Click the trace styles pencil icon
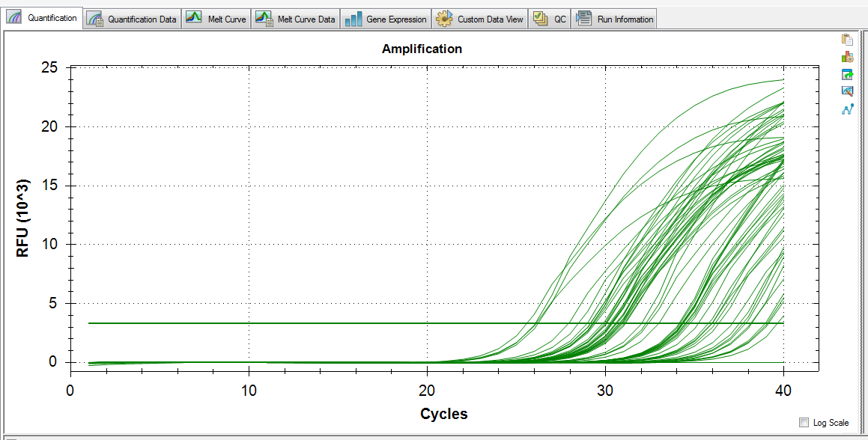 coord(847,91)
